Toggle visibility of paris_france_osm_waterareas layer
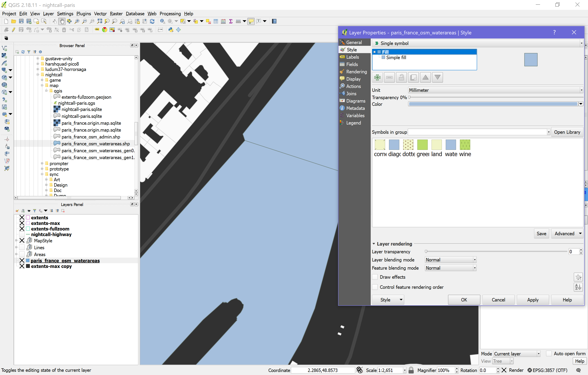Viewport: 588px width, 375px height. tap(23, 260)
